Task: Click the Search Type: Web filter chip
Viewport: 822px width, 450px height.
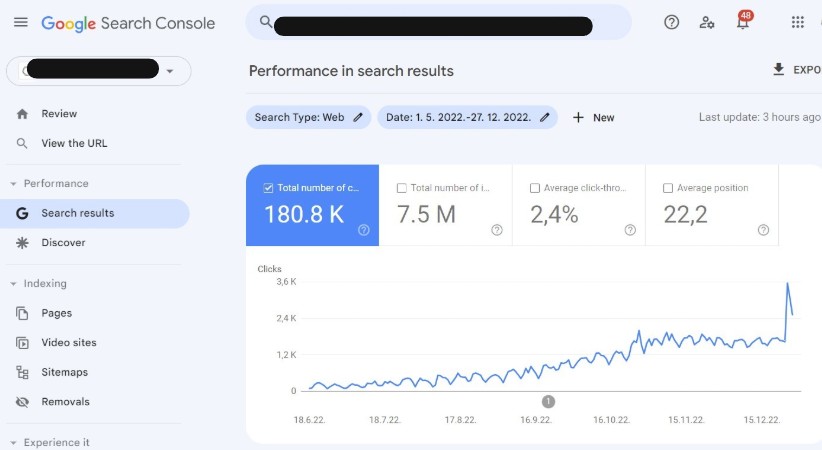Action: 308,117
